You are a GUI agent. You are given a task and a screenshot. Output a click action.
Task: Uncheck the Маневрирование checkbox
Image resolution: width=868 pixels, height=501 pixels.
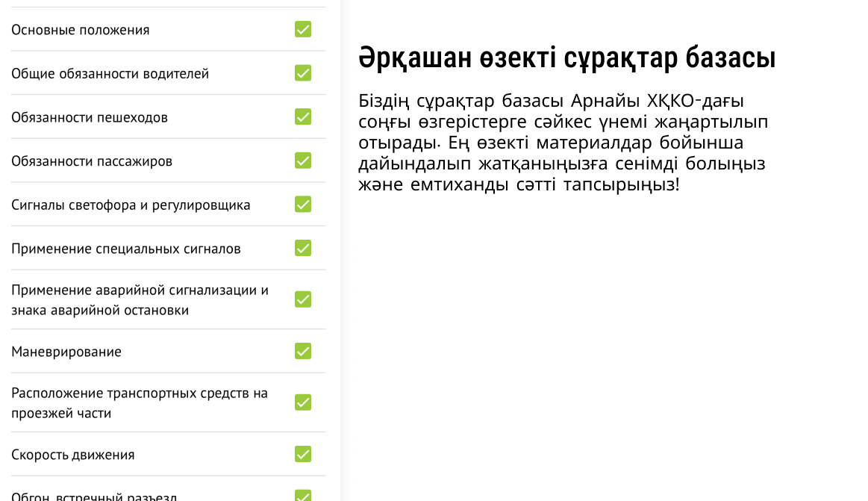303,351
